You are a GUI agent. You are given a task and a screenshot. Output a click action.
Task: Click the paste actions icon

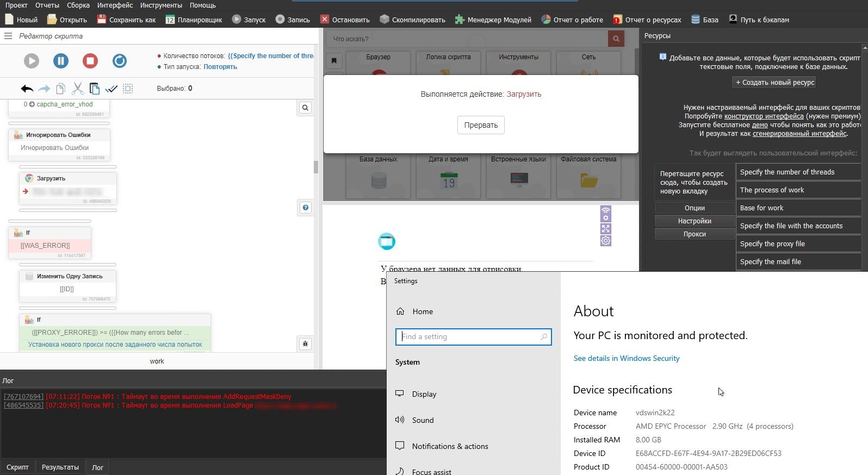95,89
